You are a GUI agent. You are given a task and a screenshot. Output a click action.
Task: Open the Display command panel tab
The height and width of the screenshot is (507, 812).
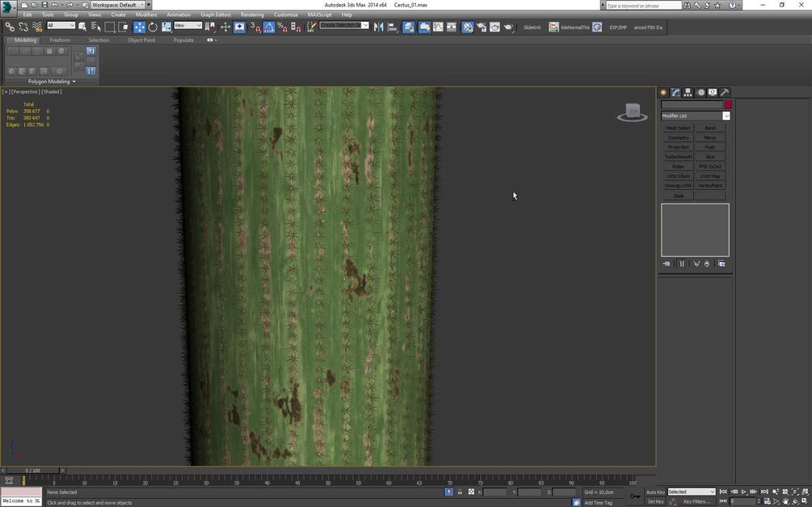point(713,92)
